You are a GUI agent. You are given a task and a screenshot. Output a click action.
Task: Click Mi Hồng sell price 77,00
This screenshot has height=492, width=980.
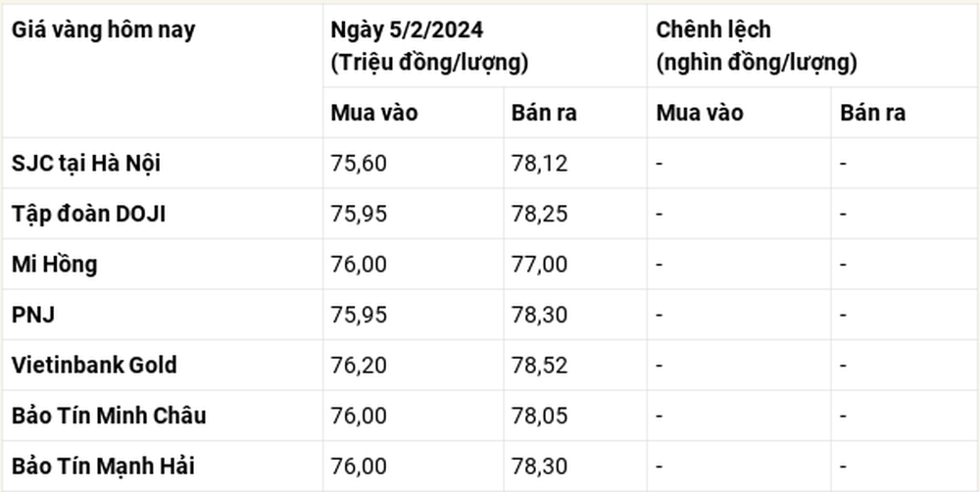(539, 265)
